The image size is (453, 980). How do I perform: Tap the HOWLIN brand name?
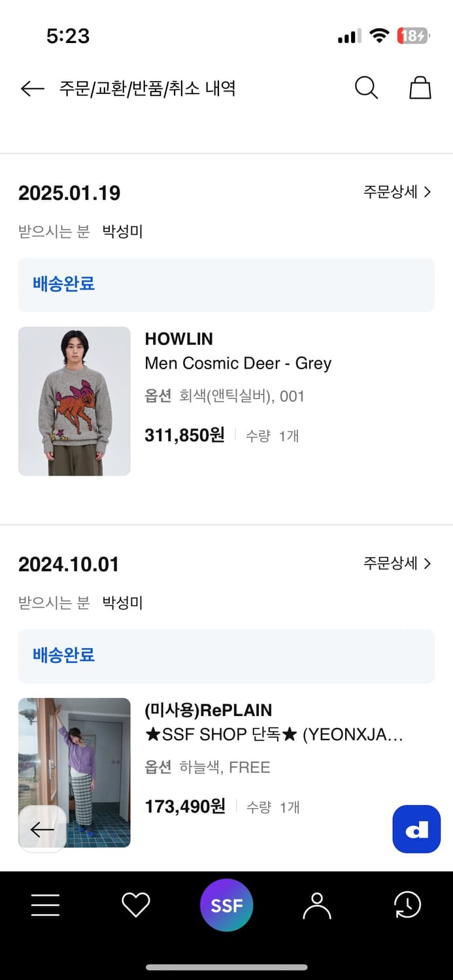click(178, 339)
